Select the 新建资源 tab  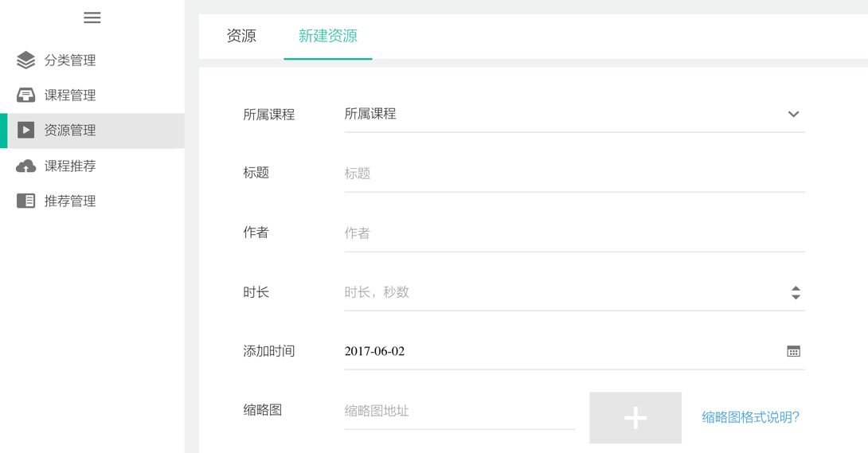click(328, 36)
